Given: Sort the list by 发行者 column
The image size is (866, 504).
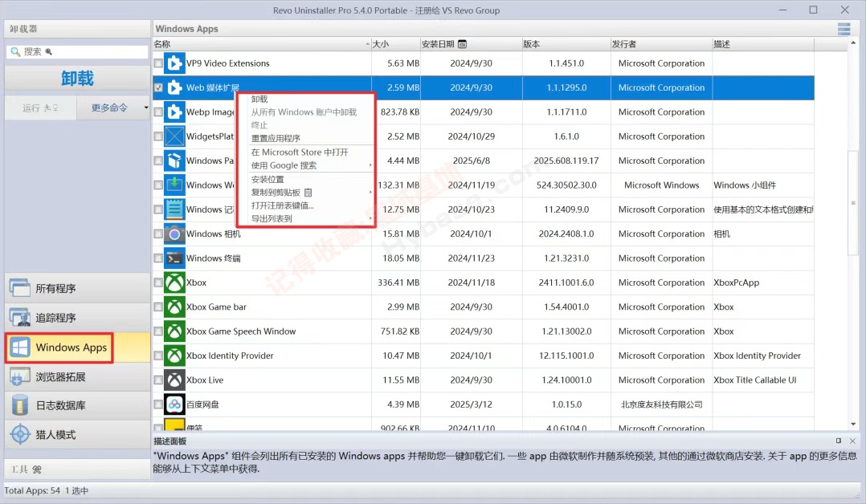Looking at the screenshot, I should click(x=661, y=44).
